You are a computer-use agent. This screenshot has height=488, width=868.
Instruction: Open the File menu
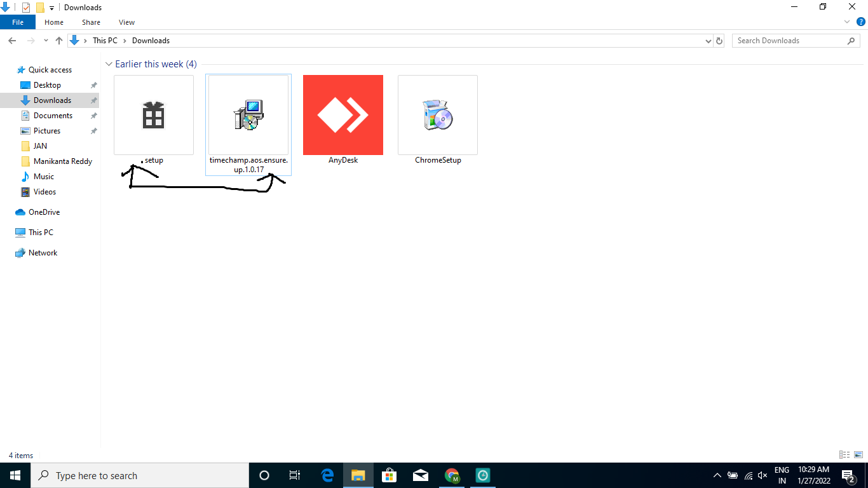point(18,22)
